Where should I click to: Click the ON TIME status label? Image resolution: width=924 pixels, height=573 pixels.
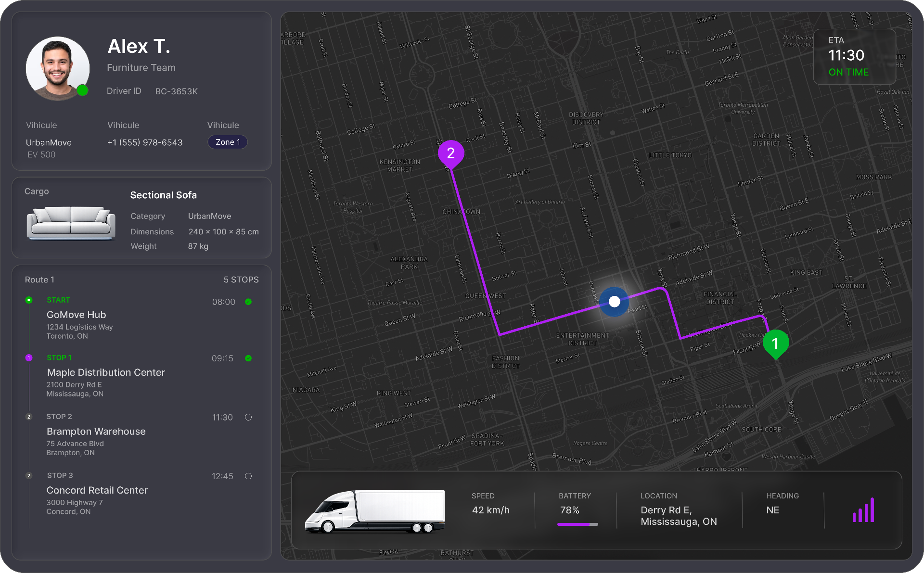click(848, 73)
